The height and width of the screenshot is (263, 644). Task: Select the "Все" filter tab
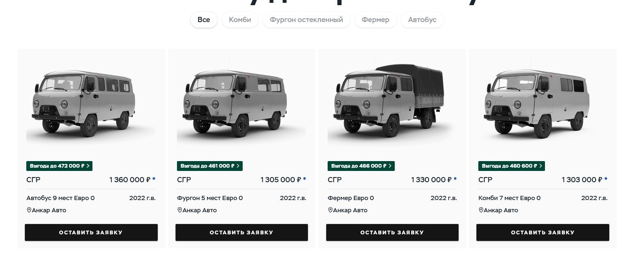click(204, 20)
